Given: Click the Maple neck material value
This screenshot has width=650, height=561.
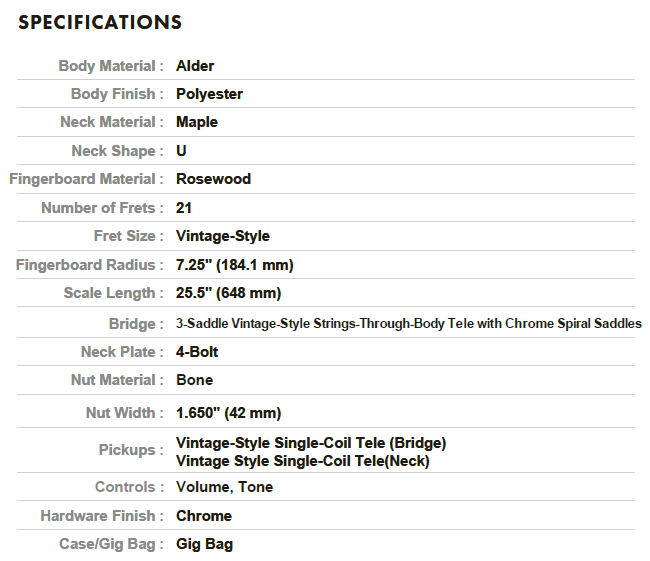Looking at the screenshot, I should (197, 122).
